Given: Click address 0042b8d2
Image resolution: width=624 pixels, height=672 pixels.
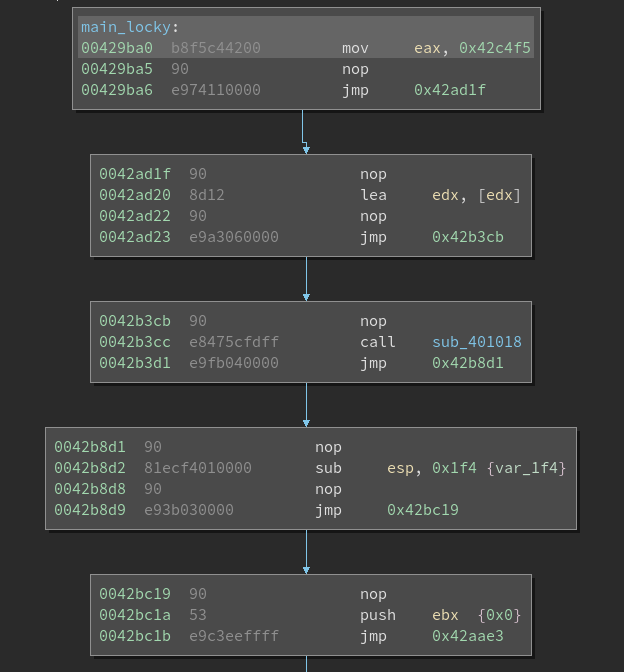Looking at the screenshot, I should [90, 468].
